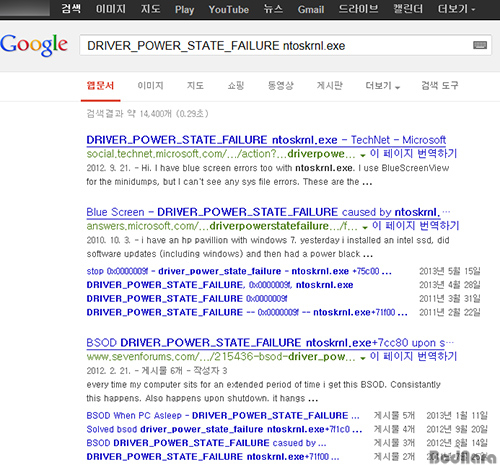Open 캘린더 in the top black bar
Viewport: 500px width, 467px height.
(x=408, y=9)
